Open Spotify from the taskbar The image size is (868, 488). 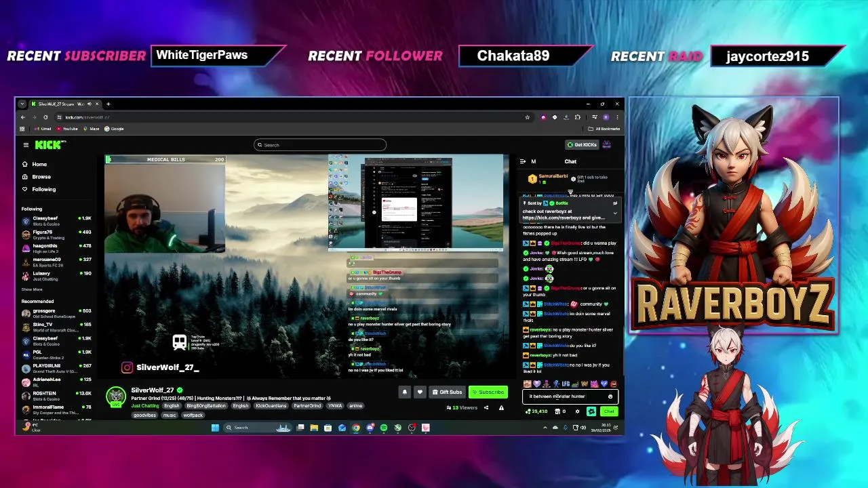click(x=384, y=428)
